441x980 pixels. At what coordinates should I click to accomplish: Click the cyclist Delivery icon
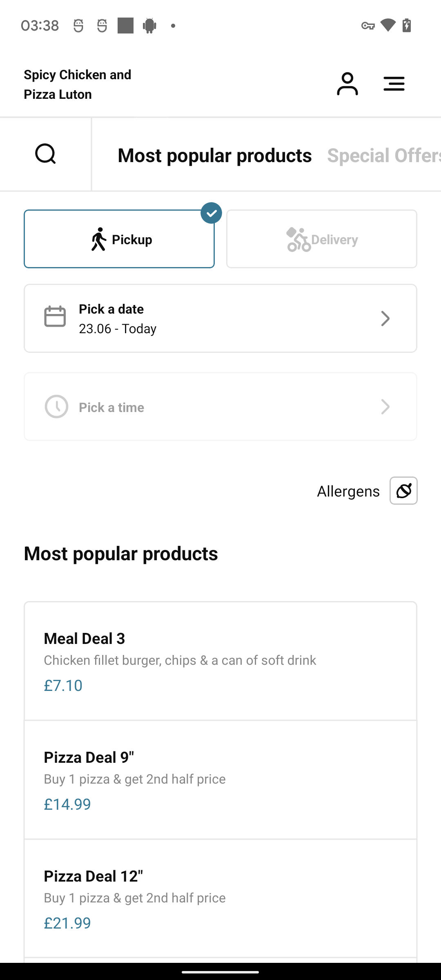(x=298, y=239)
